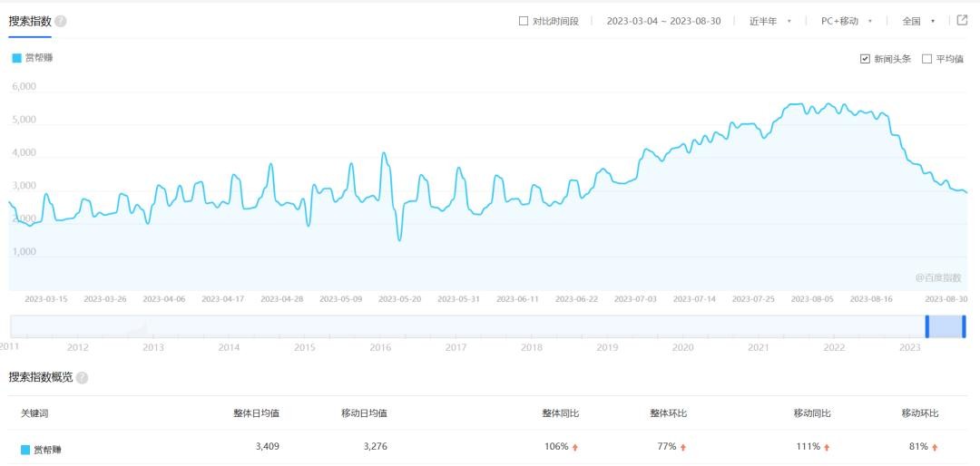
Task: Click the up arrow next to 106%
Action: [575, 447]
